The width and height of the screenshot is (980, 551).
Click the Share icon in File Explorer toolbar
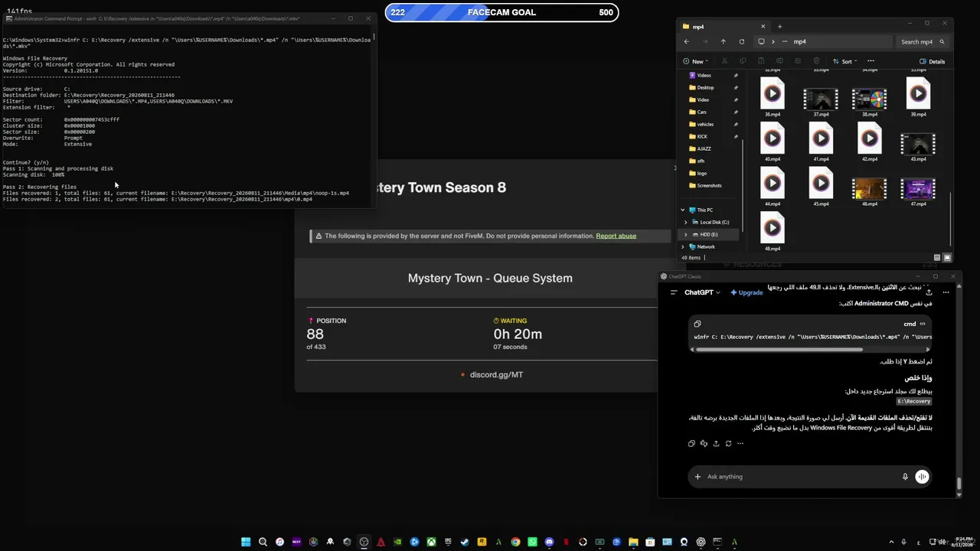coord(798,61)
